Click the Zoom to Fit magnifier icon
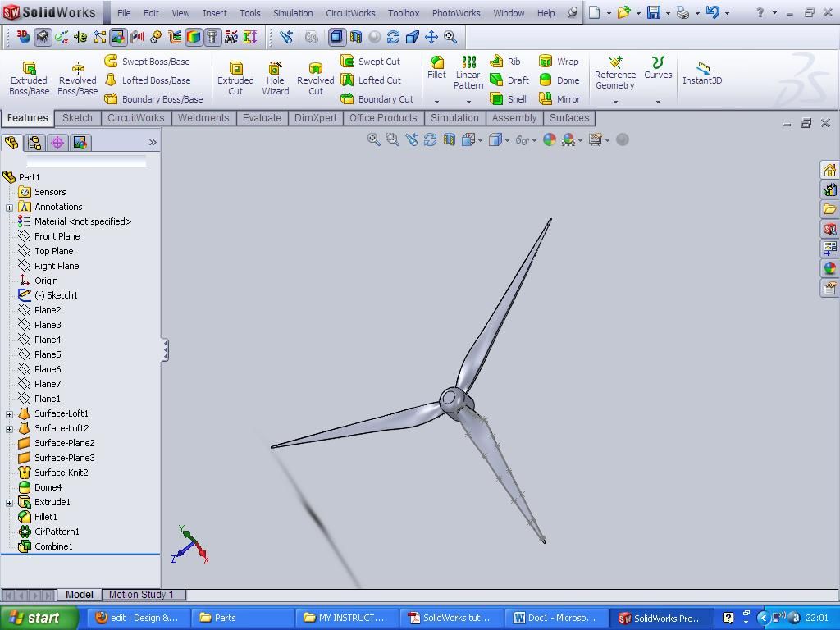This screenshot has height=630, width=840. pyautogui.click(x=373, y=140)
